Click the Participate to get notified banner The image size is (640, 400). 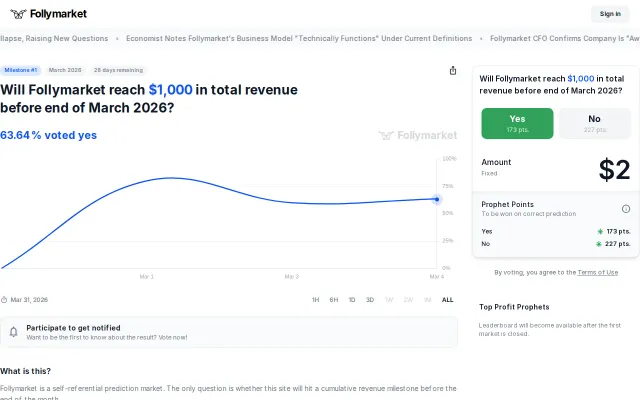(x=229, y=332)
